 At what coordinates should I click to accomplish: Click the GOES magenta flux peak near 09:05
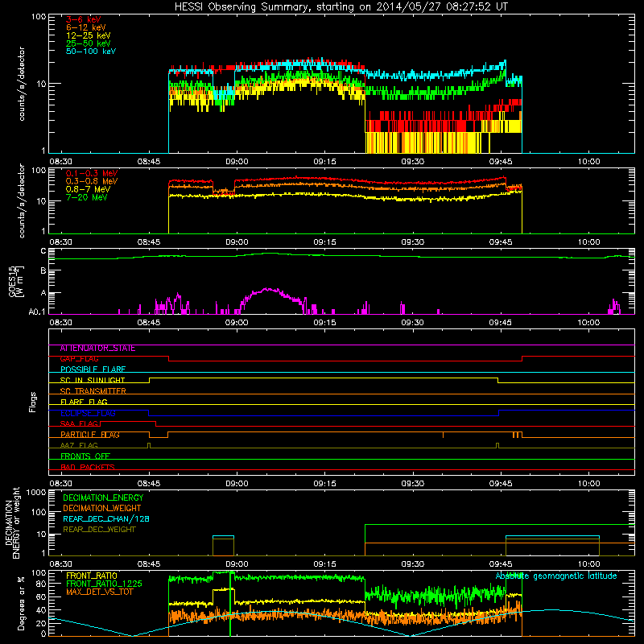point(268,289)
